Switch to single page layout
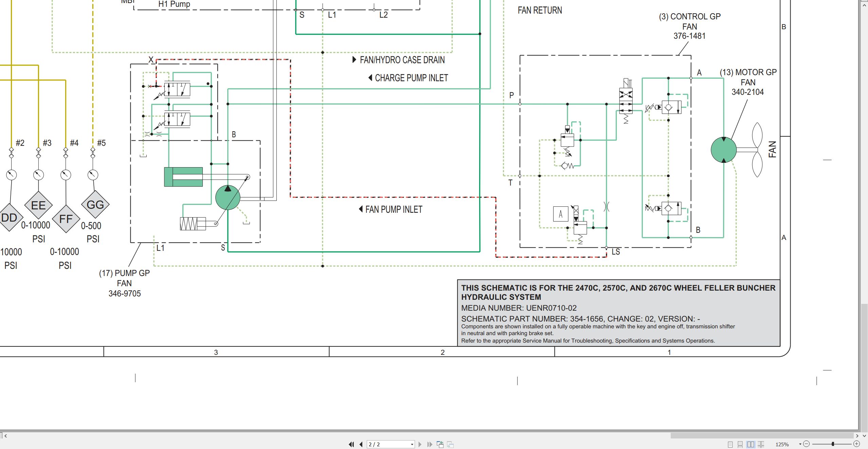The image size is (868, 449). 730,444
